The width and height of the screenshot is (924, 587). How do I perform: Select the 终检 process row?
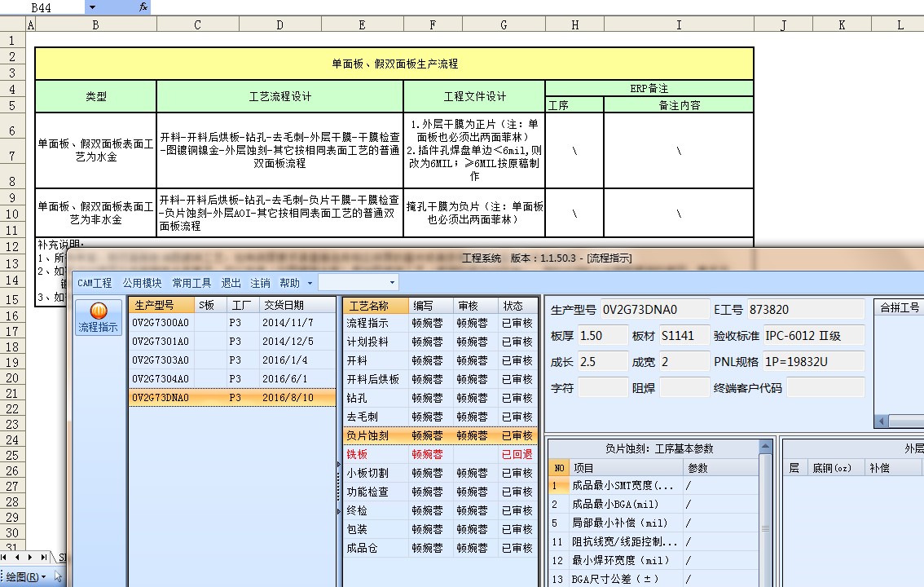click(440, 510)
